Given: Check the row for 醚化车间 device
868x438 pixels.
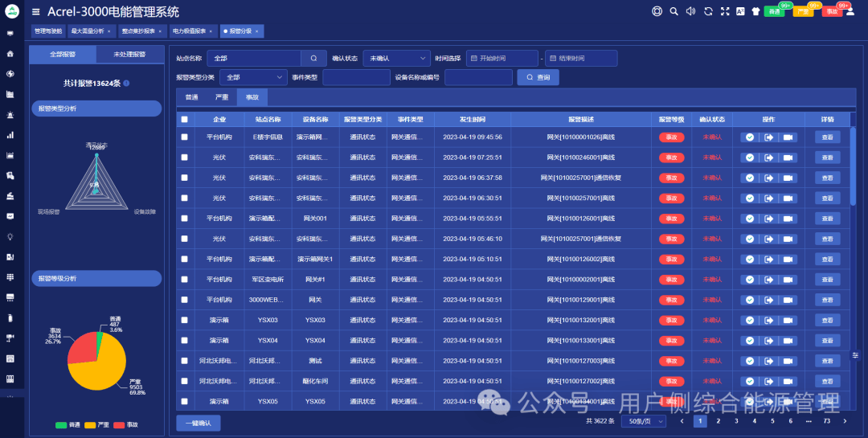Looking at the screenshot, I should tap(184, 381).
